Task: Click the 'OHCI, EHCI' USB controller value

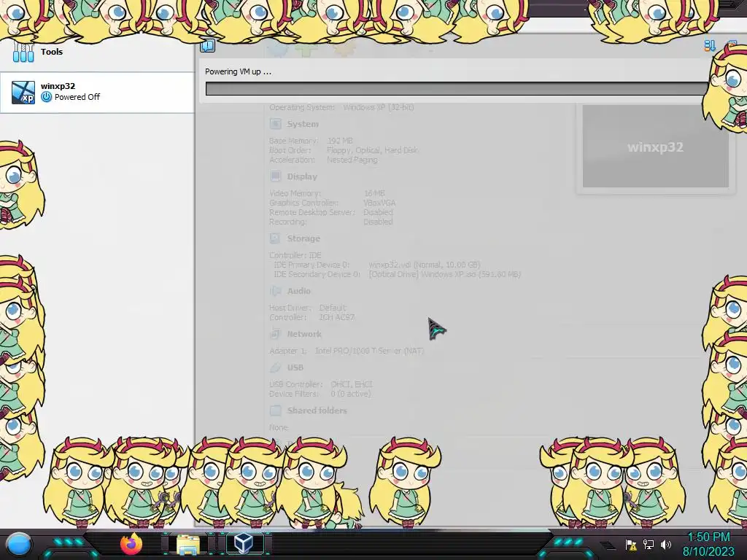Action: pyautogui.click(x=352, y=384)
